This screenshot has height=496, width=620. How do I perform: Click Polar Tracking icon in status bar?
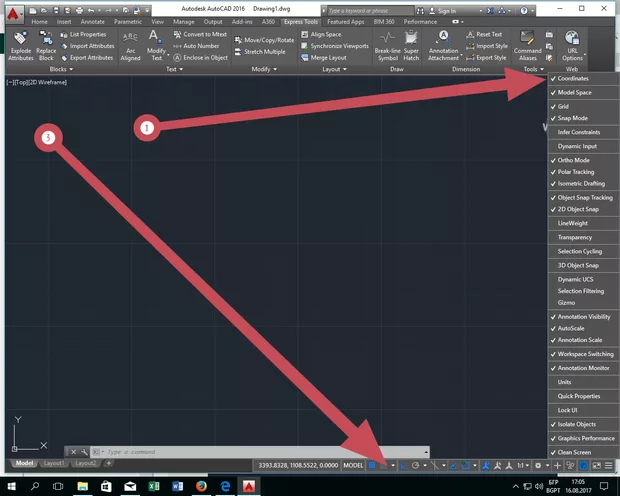pyautogui.click(x=415, y=466)
